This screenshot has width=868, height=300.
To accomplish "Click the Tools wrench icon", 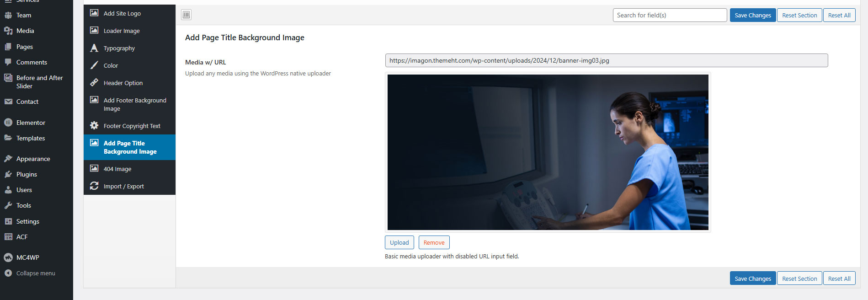I will (x=8, y=205).
